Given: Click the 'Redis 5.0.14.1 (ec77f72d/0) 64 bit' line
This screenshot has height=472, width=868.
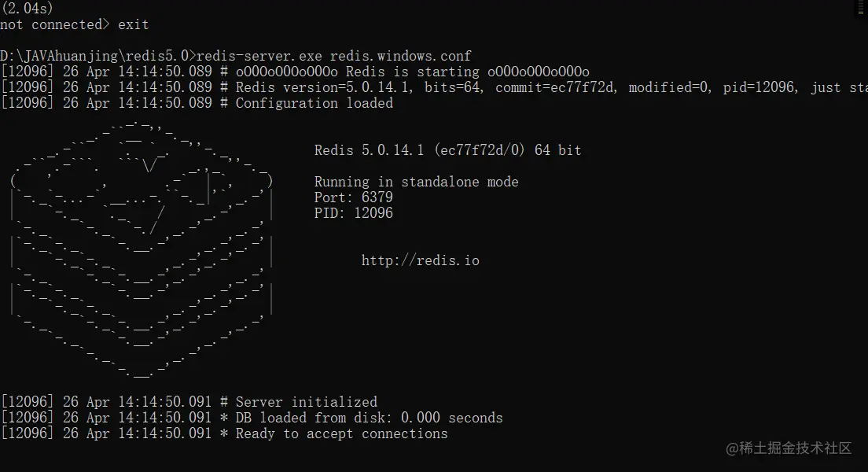Looking at the screenshot, I should pos(447,150).
